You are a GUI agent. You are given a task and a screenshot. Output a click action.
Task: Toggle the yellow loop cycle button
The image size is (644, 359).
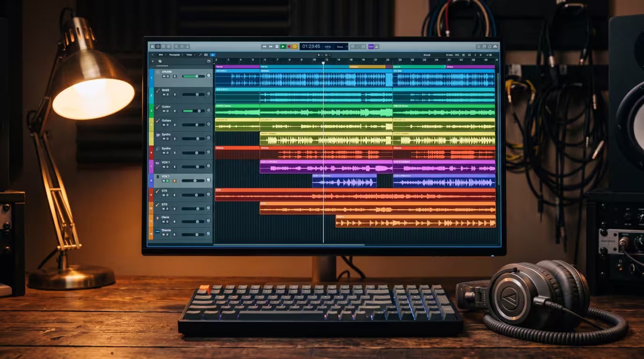pos(295,47)
